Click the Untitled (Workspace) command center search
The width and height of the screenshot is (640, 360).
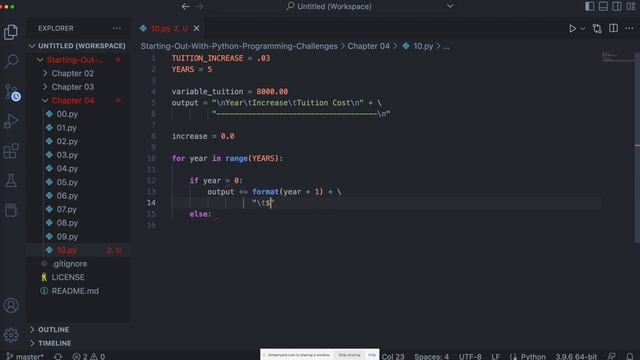[x=329, y=6]
